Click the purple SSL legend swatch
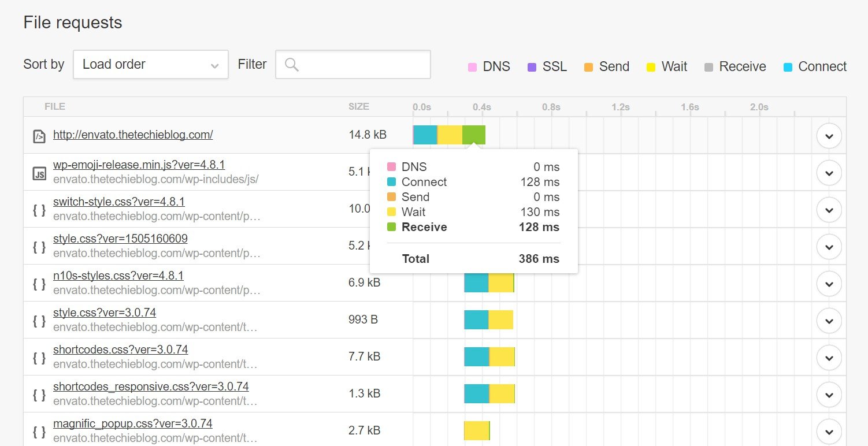Viewport: 868px width, 446px height. 532,68
